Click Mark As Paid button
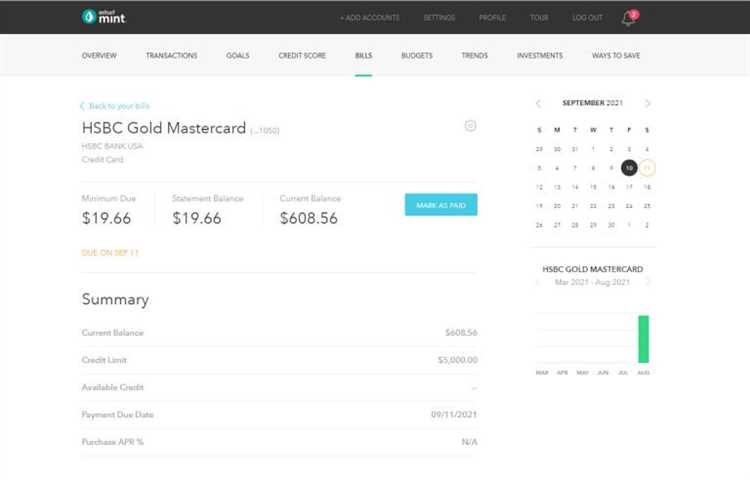 441,205
